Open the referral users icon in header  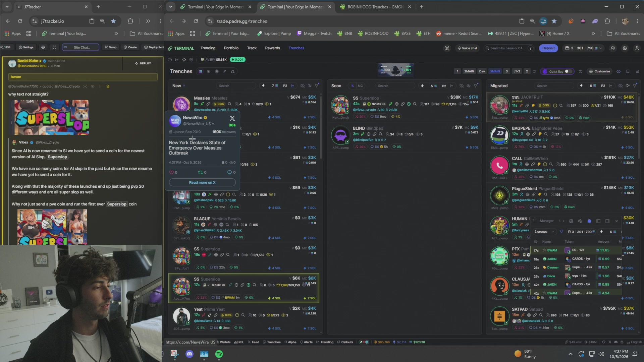613,48
